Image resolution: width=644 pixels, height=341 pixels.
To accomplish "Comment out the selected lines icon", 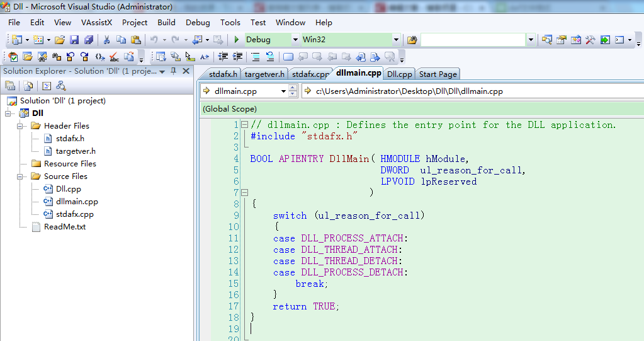I will click(256, 57).
